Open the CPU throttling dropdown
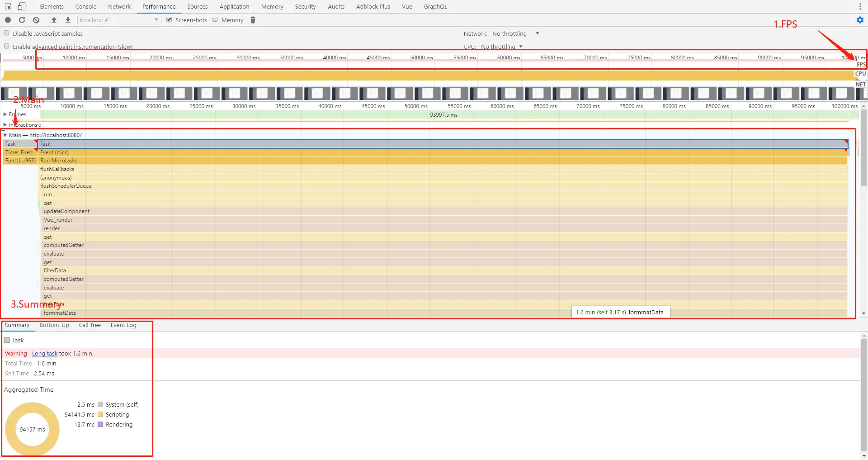Image resolution: width=868 pixels, height=460 pixels. point(502,47)
